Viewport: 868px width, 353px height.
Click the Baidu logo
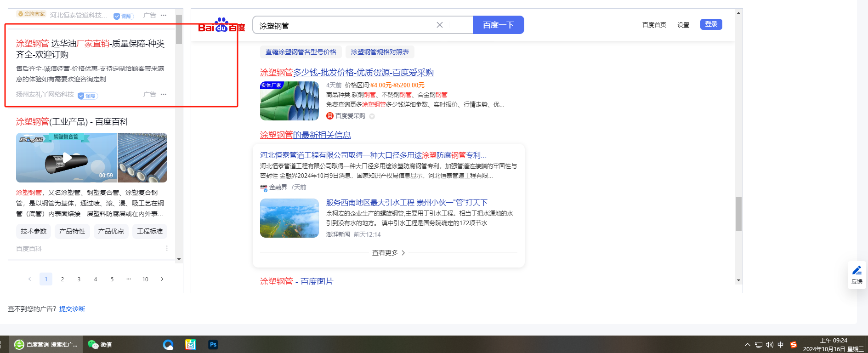221,25
